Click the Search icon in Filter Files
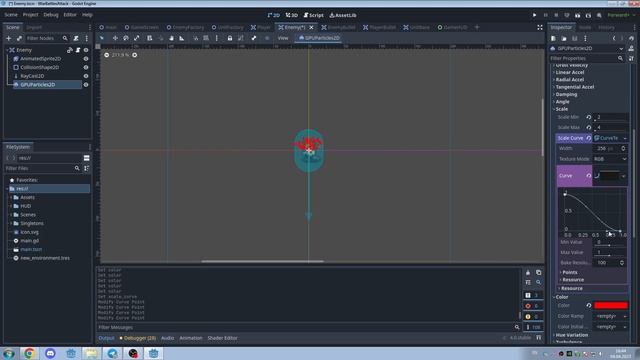 (77, 168)
